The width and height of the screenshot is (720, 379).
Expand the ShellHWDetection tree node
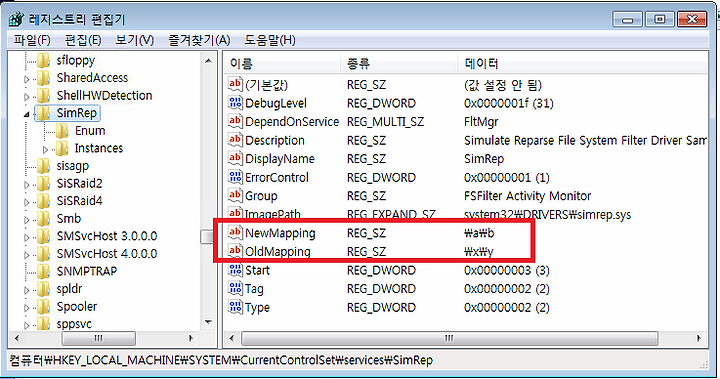pyautogui.click(x=27, y=97)
